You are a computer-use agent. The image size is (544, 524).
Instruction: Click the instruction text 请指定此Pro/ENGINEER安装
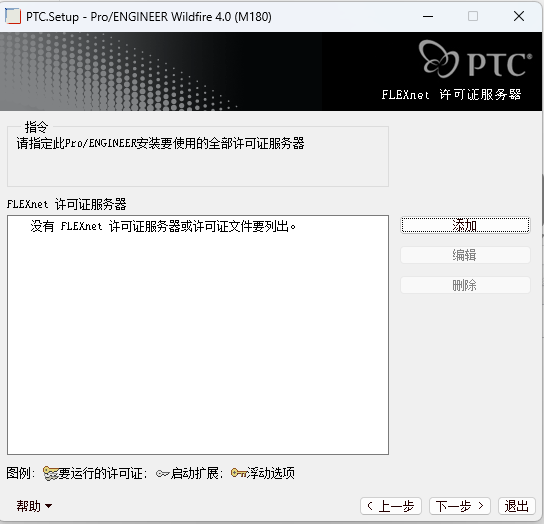[x=160, y=143]
